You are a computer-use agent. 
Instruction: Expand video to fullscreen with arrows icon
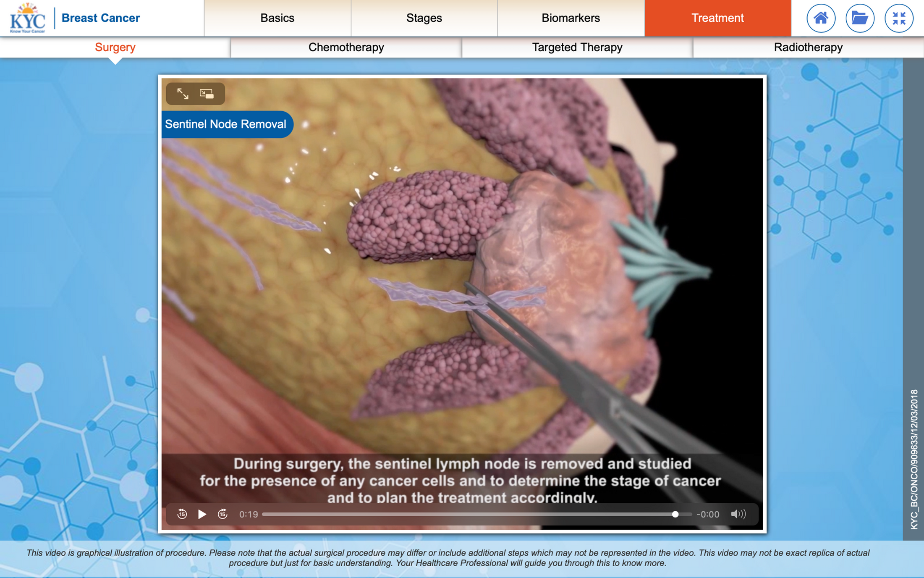(183, 94)
